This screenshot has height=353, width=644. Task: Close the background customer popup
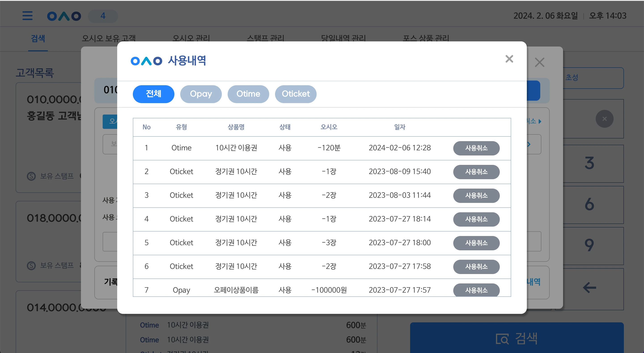540,62
